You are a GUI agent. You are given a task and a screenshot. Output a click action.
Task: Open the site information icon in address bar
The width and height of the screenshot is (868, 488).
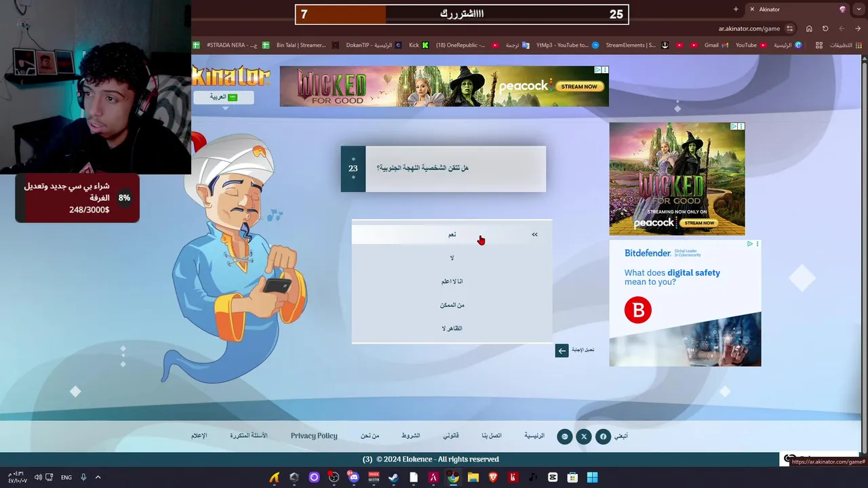[790, 28]
